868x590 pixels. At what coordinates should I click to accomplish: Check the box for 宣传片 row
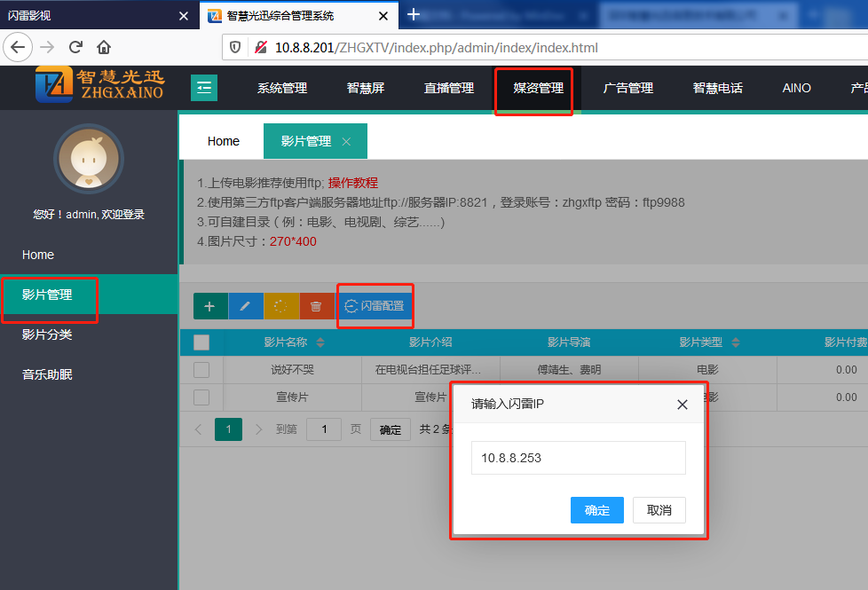tap(201, 397)
